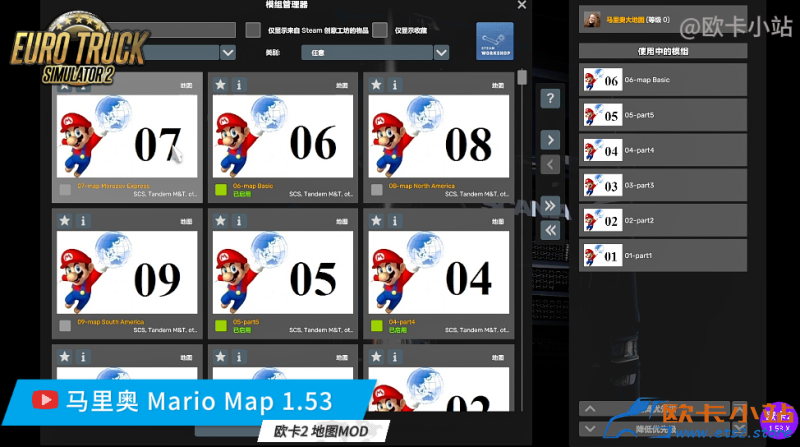Click the 09-map South America title
Image resolution: width=800 pixels, height=447 pixels.
click(x=110, y=322)
